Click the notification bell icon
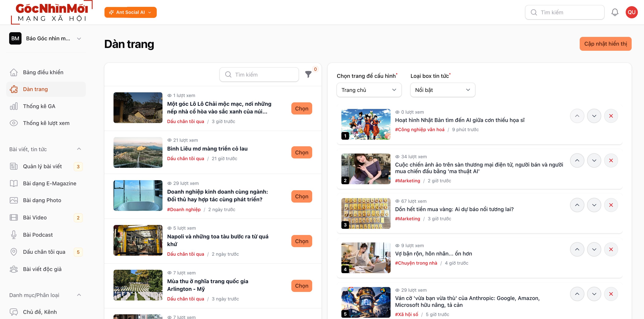This screenshot has width=644, height=319. 615,12
